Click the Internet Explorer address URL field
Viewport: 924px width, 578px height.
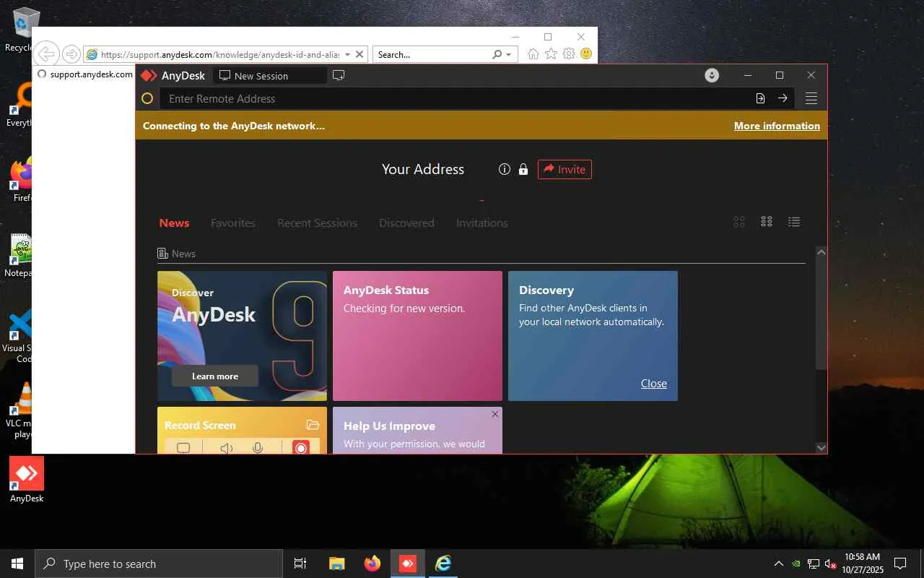click(x=220, y=54)
